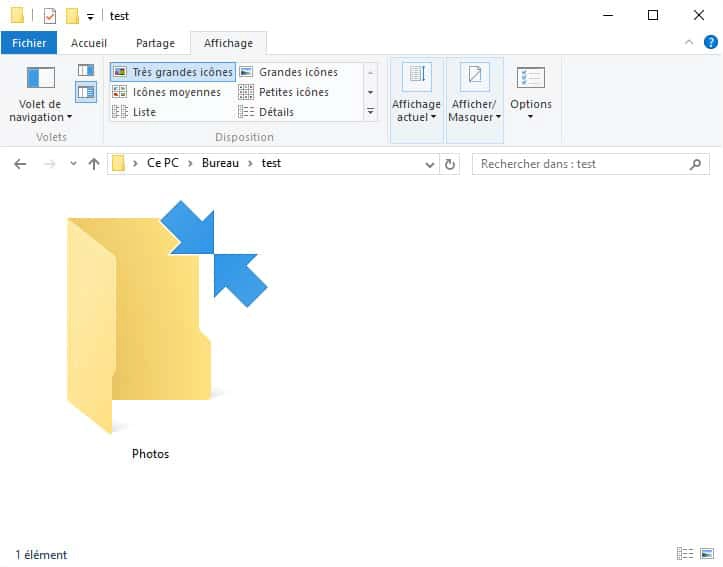
Task: Switch to details view in status bar
Action: [x=685, y=554]
